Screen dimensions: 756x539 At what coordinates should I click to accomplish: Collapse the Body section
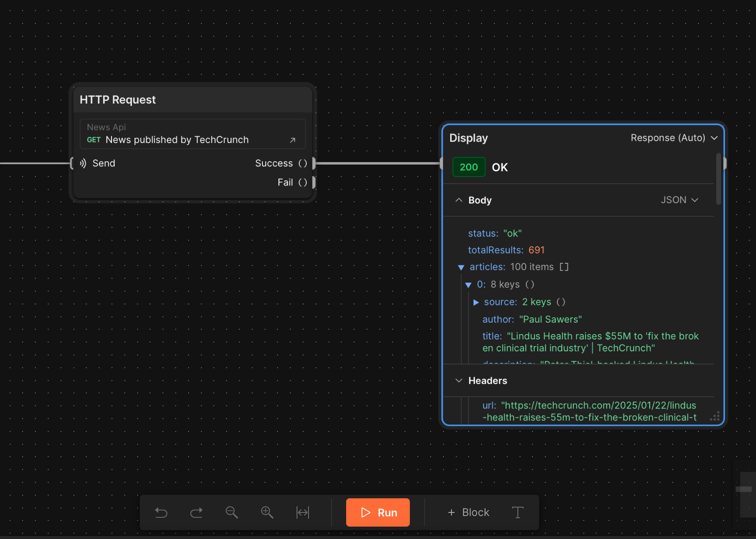pos(459,200)
